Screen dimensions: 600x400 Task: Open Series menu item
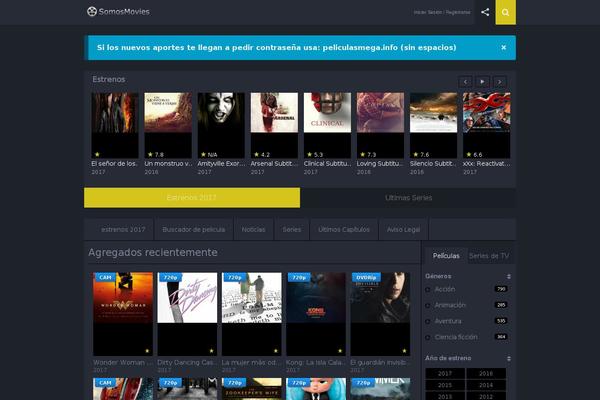pos(292,230)
